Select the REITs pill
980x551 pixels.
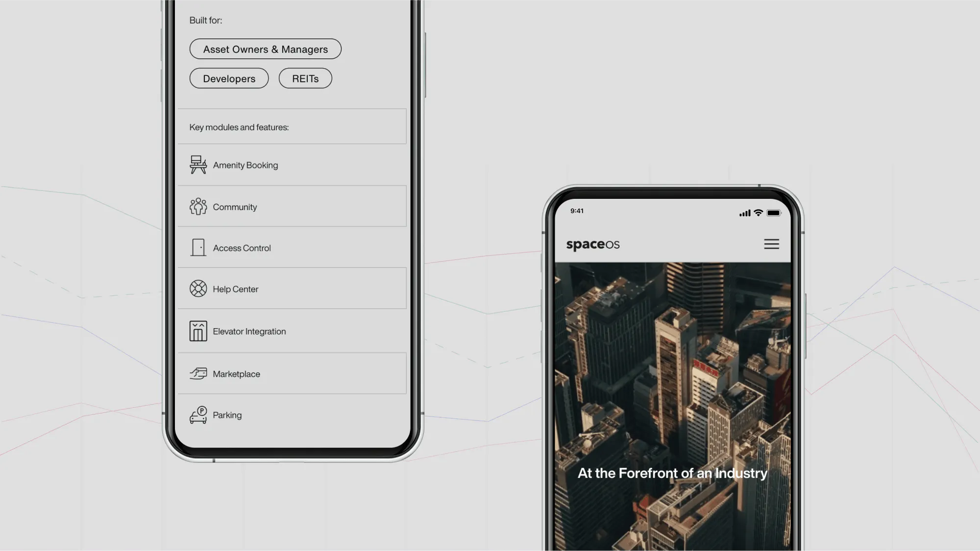(305, 78)
